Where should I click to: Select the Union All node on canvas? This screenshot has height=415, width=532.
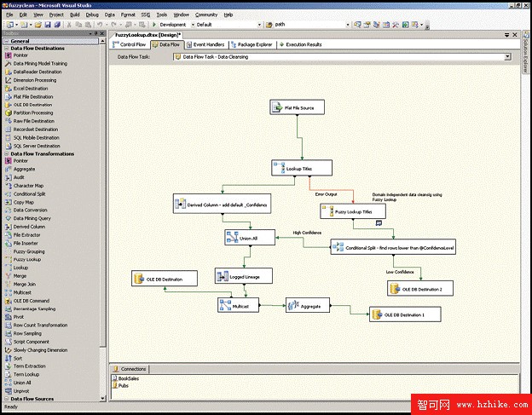coord(250,238)
